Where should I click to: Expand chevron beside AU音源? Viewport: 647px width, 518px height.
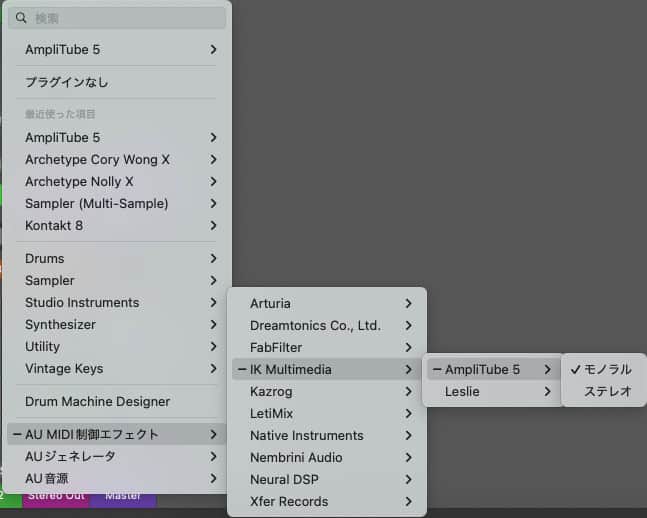[x=213, y=478]
